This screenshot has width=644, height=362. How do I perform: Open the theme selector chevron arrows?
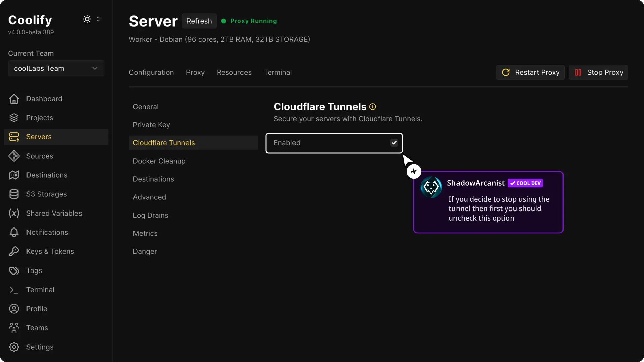click(x=98, y=19)
